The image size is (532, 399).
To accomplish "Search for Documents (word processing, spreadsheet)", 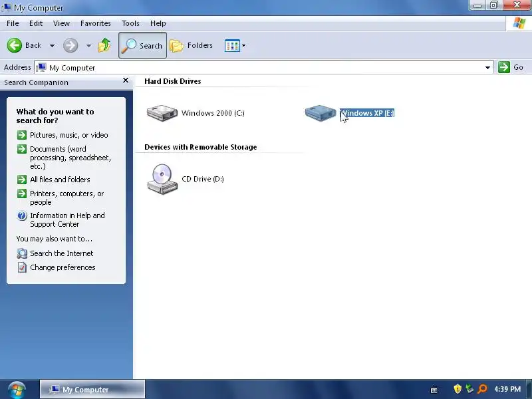I will (x=70, y=158).
